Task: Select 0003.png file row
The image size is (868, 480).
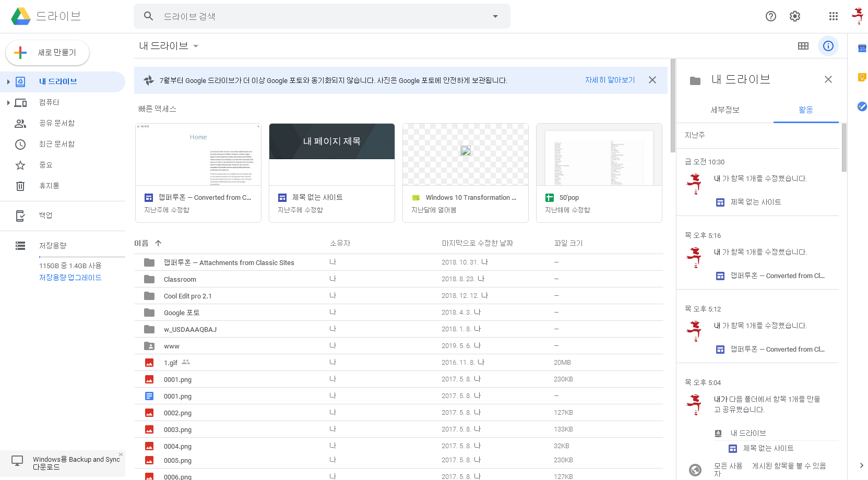Action: pos(399,429)
